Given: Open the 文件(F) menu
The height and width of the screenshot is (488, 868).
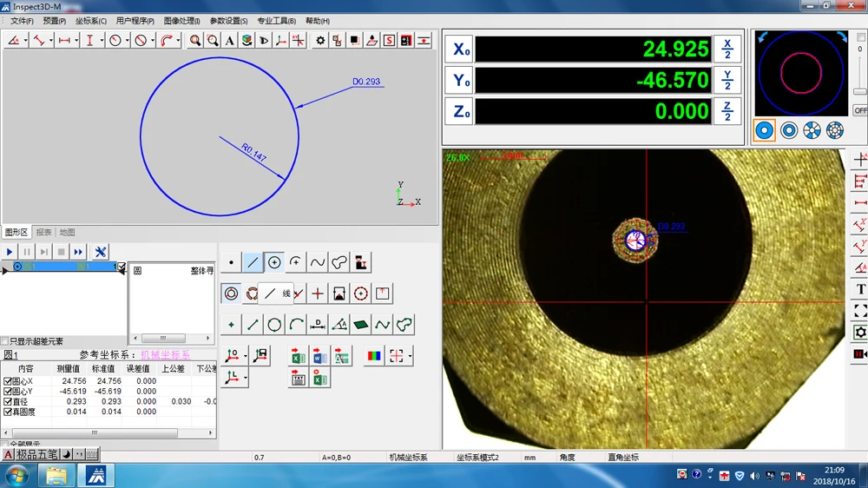Looking at the screenshot, I should click(x=22, y=21).
